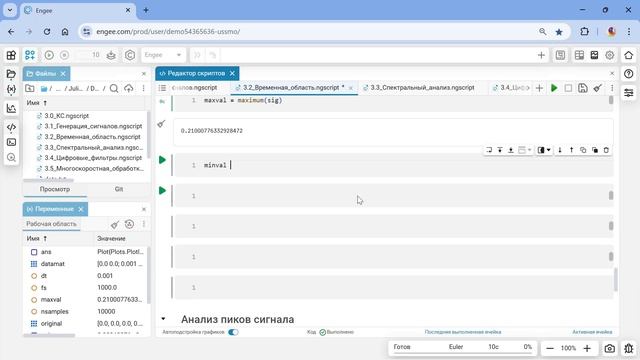
Task: Open variables panel three-dot menu
Action: 144,224
